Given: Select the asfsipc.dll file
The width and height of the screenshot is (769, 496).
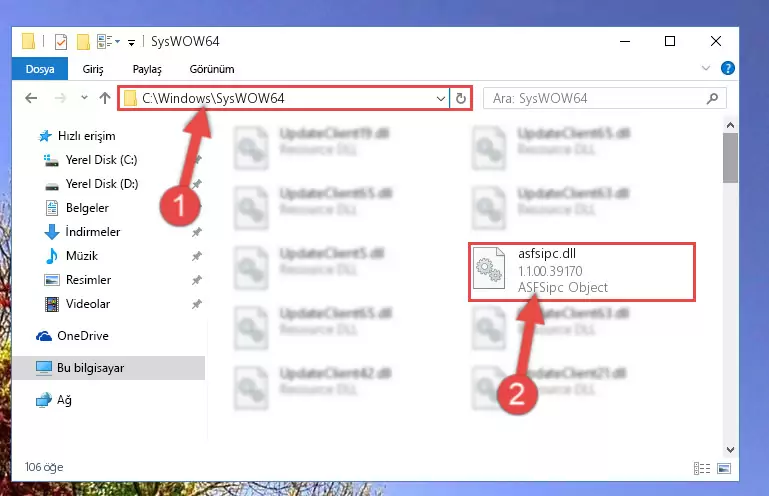Looking at the screenshot, I should pyautogui.click(x=582, y=271).
